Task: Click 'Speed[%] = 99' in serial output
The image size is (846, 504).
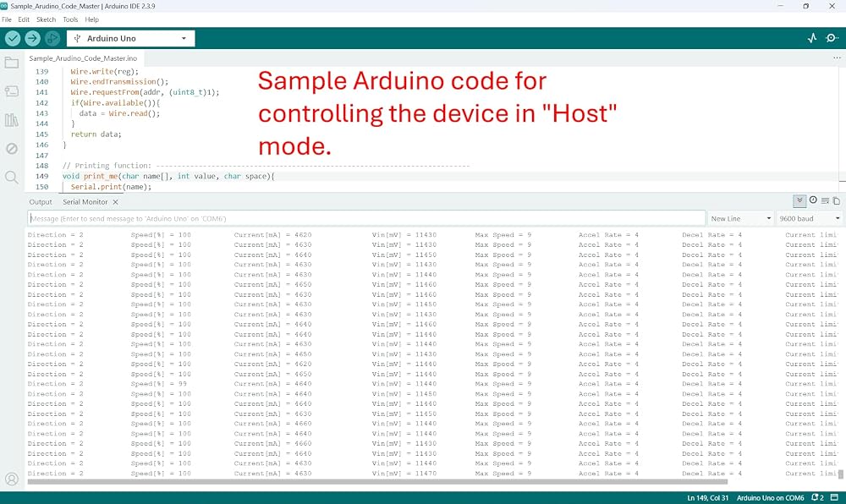Action: [159, 384]
